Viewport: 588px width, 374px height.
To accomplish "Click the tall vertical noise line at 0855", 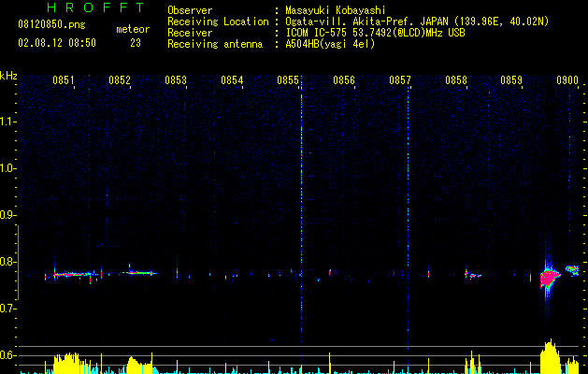I will pyautogui.click(x=302, y=210).
